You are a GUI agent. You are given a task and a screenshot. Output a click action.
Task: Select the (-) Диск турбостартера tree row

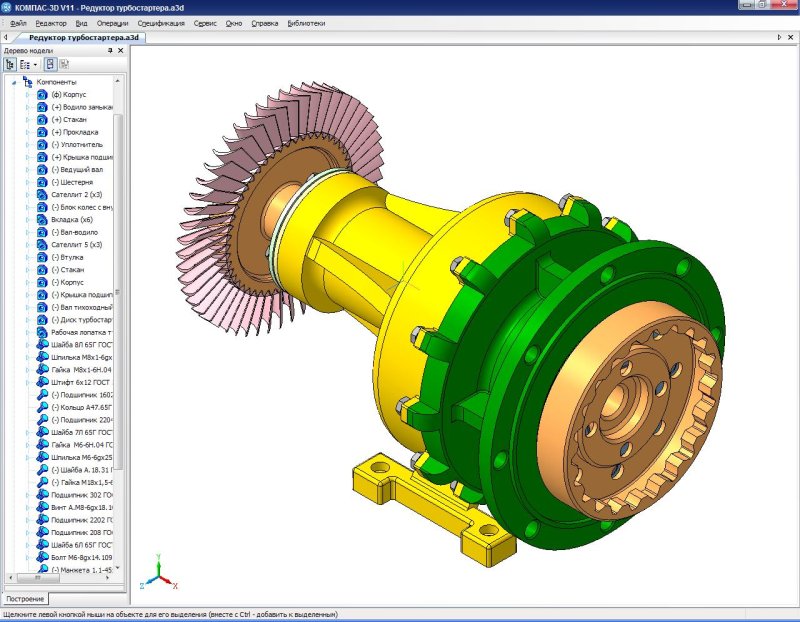(x=74, y=319)
